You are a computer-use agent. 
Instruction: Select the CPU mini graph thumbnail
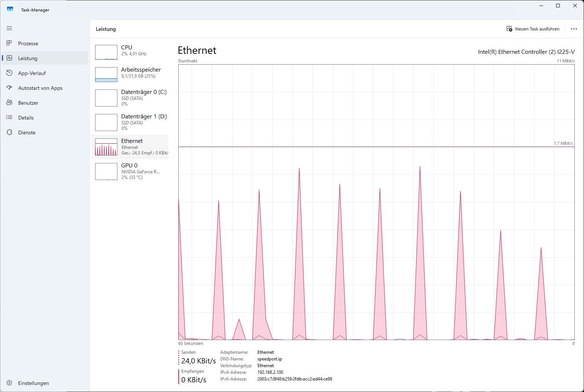point(106,52)
